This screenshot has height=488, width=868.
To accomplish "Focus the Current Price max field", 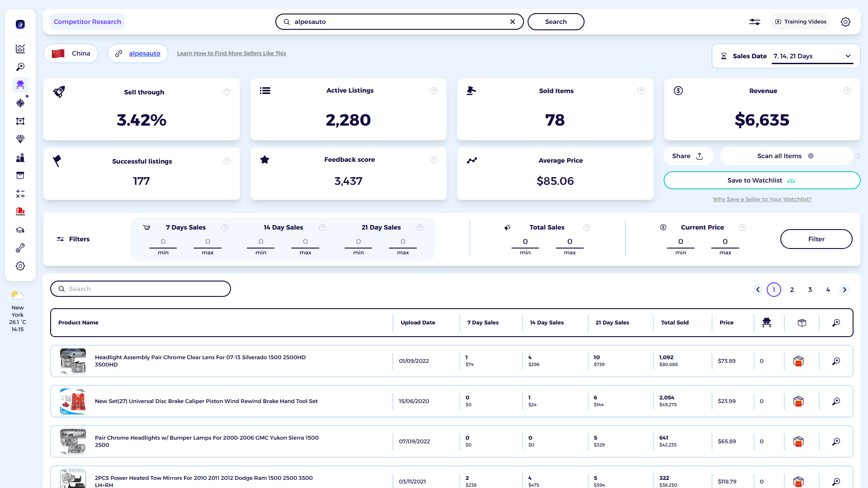I will (725, 242).
